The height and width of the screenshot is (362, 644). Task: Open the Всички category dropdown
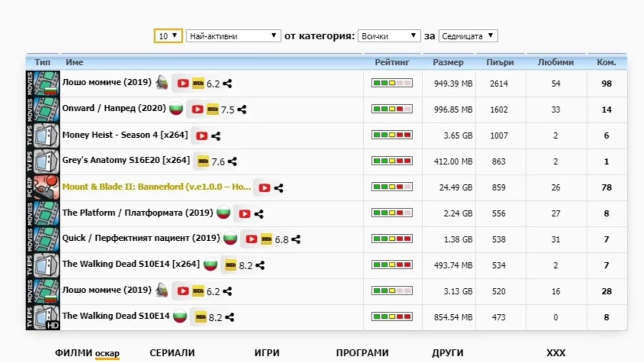pos(389,36)
